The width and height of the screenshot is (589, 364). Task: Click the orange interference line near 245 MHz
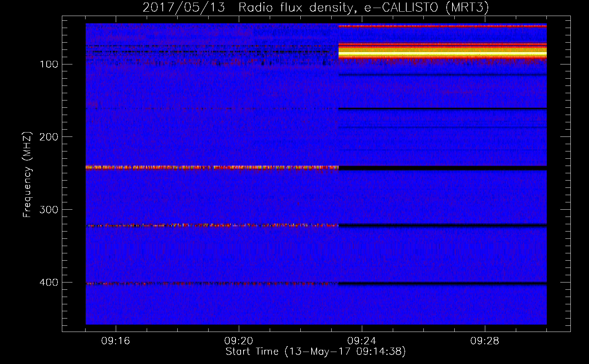(x=212, y=167)
